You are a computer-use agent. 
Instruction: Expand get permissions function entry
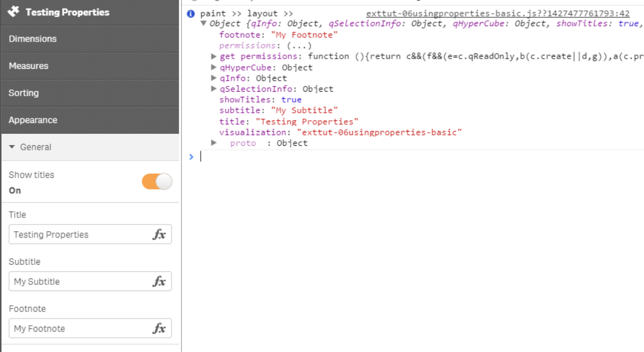click(214, 56)
